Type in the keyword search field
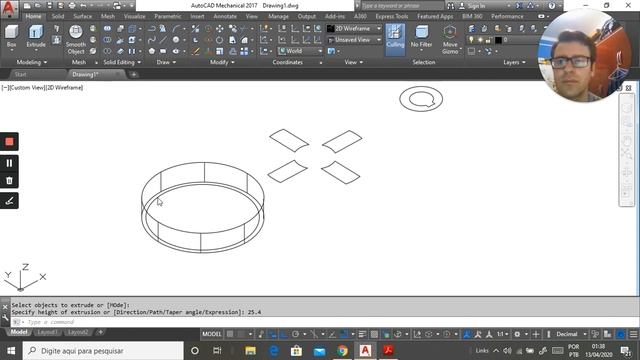Viewport: 640px width, 360px height. (402, 6)
